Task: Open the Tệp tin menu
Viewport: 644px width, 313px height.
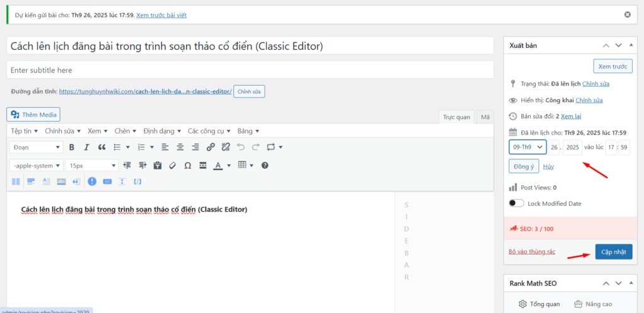Action: pyautogui.click(x=25, y=131)
